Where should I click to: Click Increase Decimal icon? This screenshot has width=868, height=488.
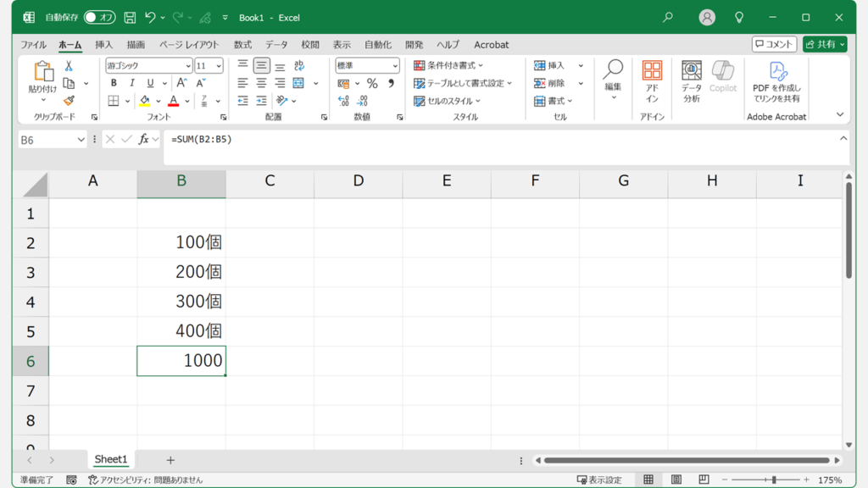pyautogui.click(x=344, y=101)
